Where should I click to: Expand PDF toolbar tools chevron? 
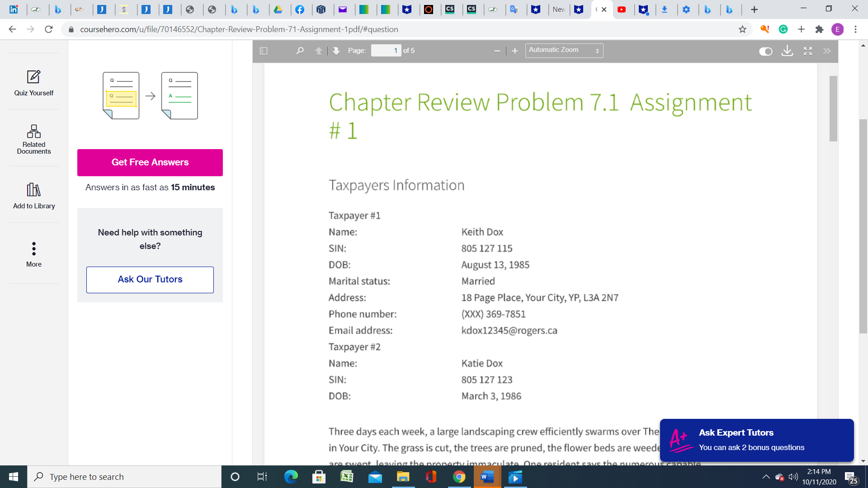tap(827, 51)
